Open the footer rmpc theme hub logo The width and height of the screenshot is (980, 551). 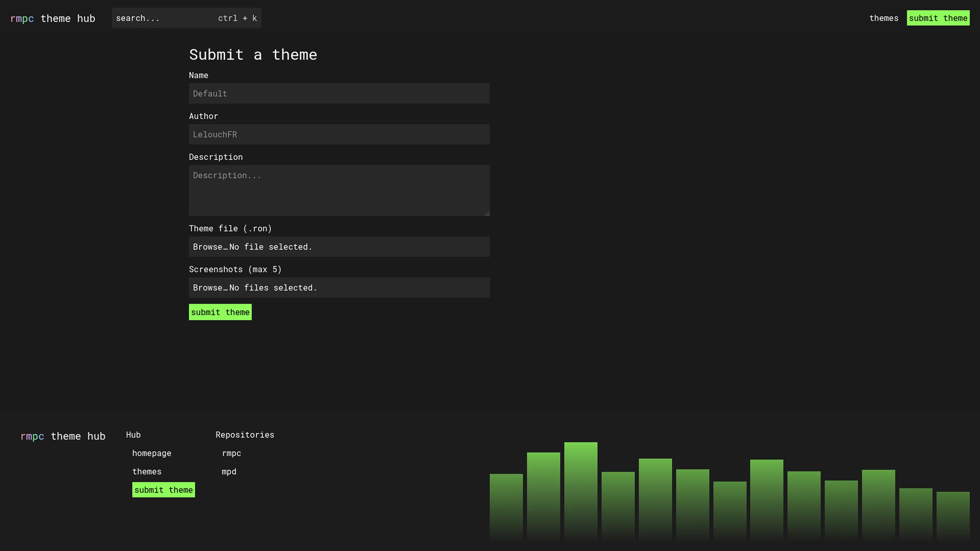(63, 436)
